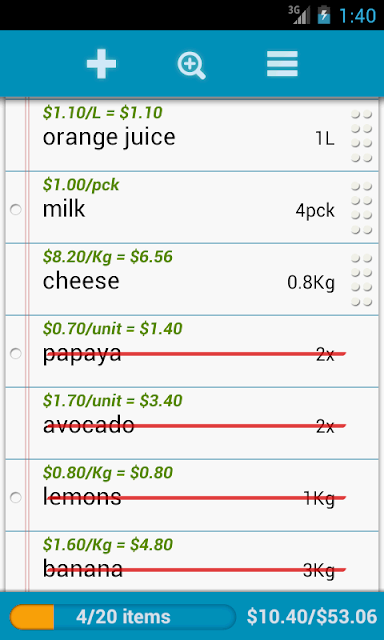Viewport: 384px width, 640px height.
Task: Toggle the radio circle next to milk
Action: [16, 210]
